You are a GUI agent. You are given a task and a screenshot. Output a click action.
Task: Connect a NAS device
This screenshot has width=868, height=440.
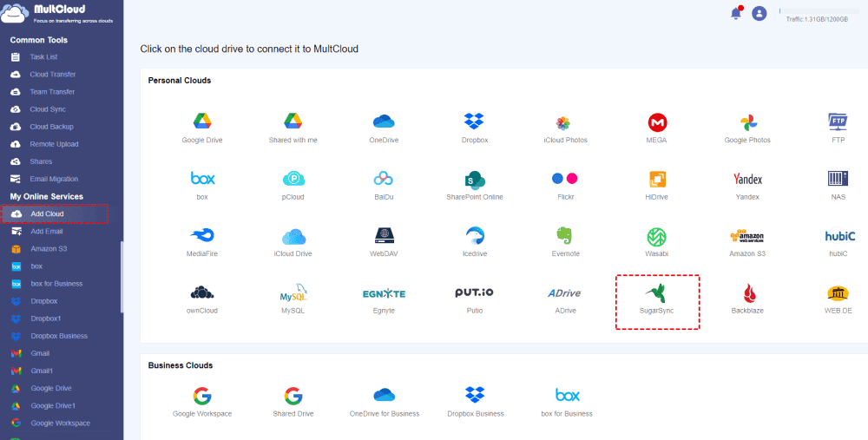pos(838,186)
